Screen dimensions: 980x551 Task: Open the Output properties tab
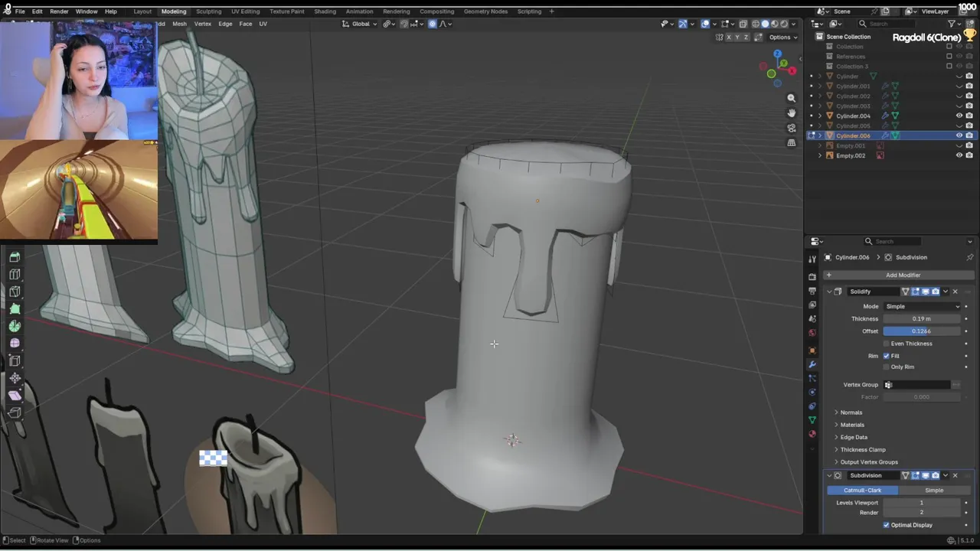[812, 291]
